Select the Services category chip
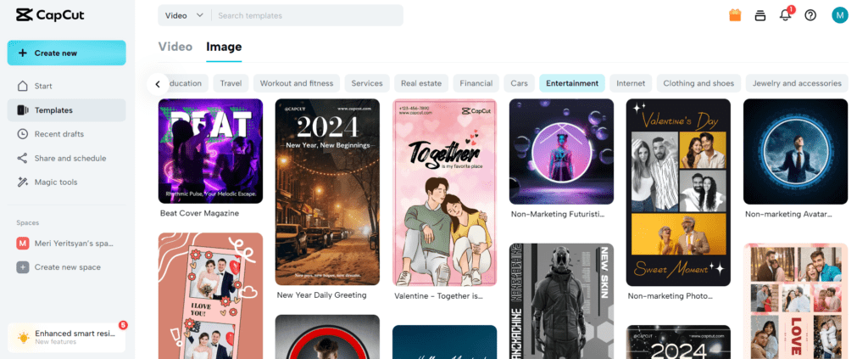 [367, 84]
